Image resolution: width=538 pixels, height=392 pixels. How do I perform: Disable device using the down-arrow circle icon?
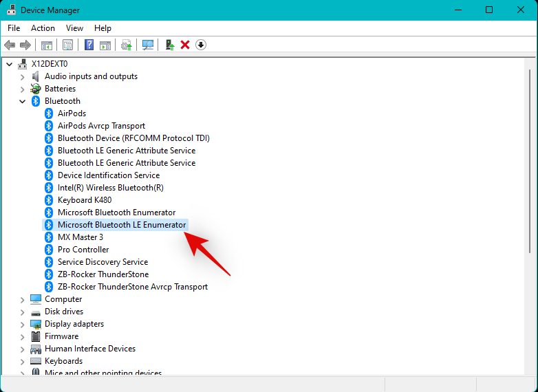coord(201,45)
